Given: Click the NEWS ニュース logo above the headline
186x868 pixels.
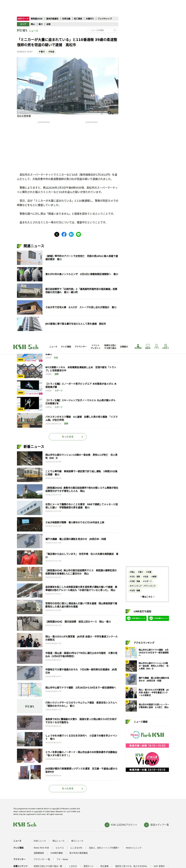Looking at the screenshot, I should coord(28,30).
